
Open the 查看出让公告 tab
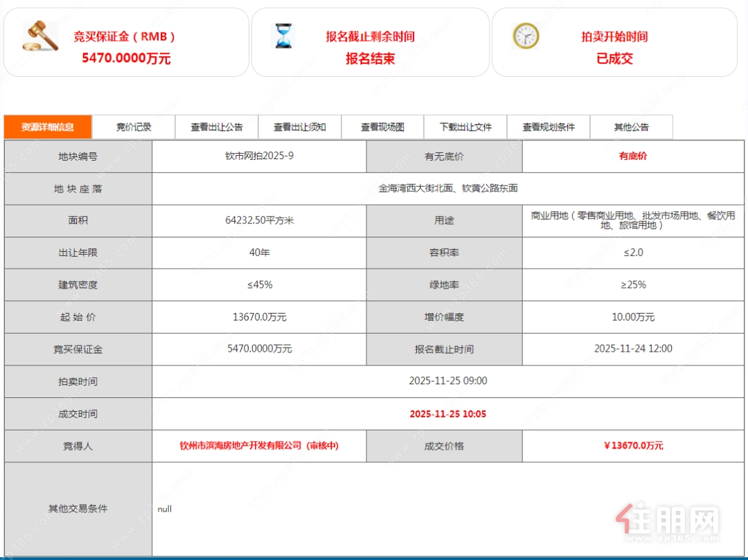tap(217, 127)
